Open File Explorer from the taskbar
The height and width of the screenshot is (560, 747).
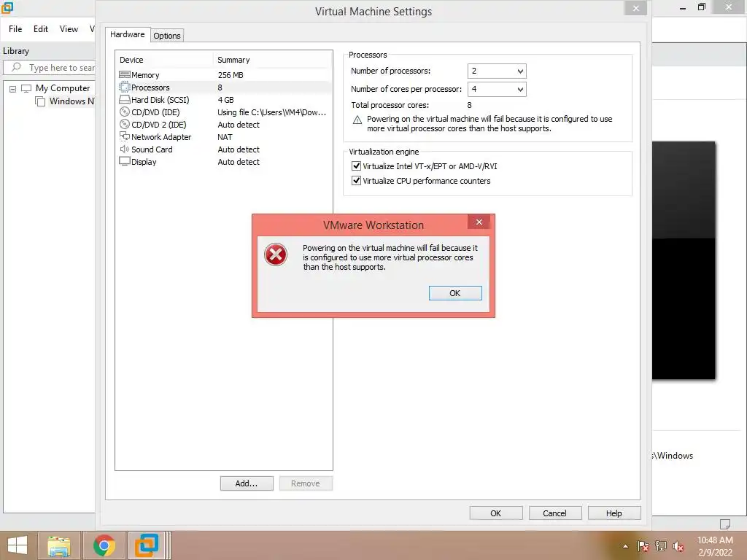pos(59,545)
